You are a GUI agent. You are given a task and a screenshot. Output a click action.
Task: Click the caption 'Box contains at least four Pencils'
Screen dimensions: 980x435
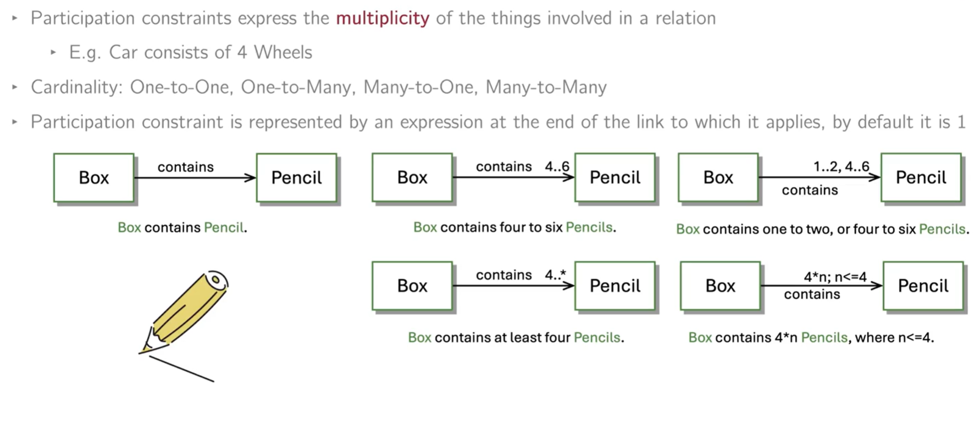point(516,337)
